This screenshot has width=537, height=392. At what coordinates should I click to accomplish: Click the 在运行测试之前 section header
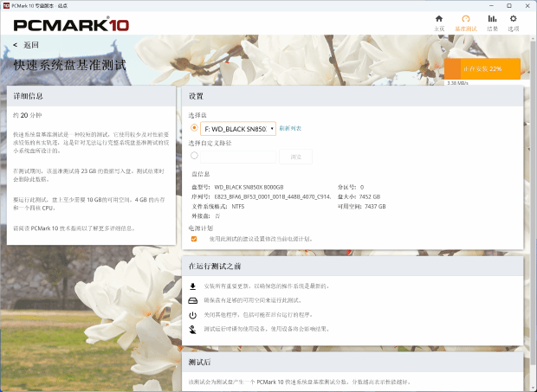coord(353,267)
